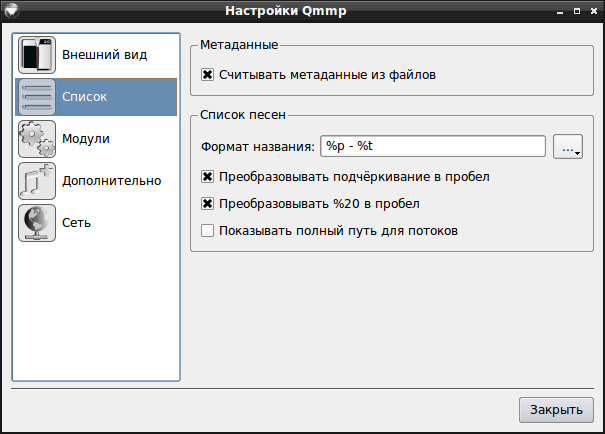
Task: Uncheck Преобразовывать %20 в пробел
Action: click(207, 204)
